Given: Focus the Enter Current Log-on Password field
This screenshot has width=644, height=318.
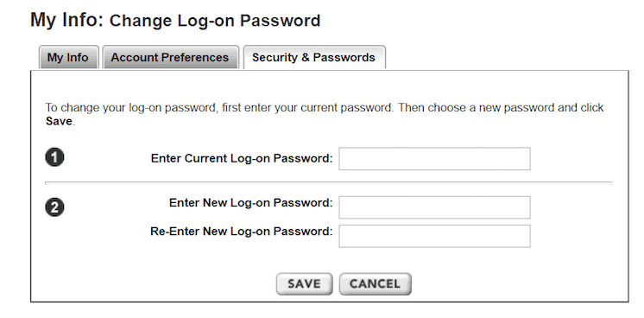Looking at the screenshot, I should tap(434, 158).
